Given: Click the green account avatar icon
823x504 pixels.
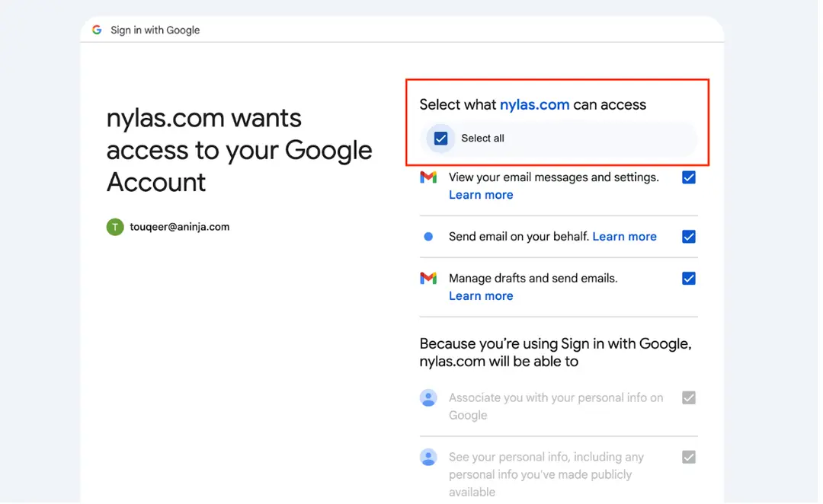Looking at the screenshot, I should 115,227.
